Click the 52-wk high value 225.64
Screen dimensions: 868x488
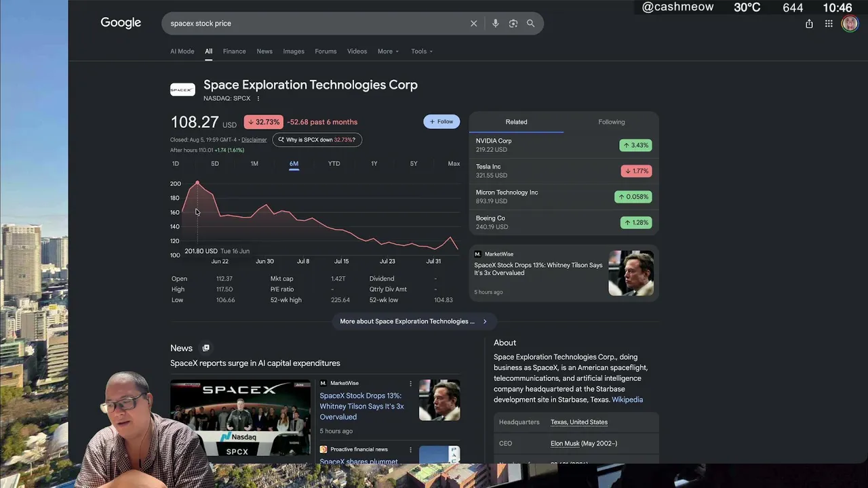click(x=340, y=300)
